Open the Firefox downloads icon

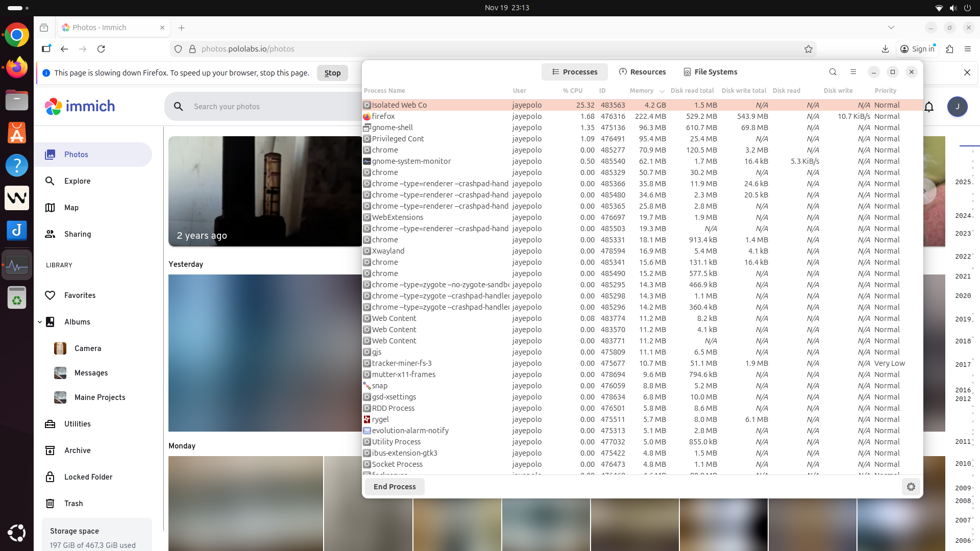885,49
